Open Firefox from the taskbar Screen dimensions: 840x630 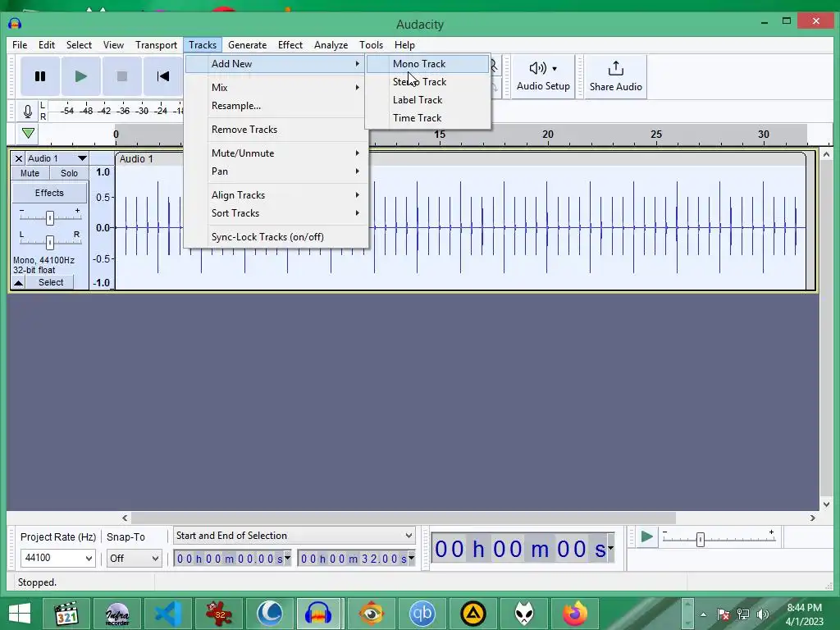click(x=575, y=614)
